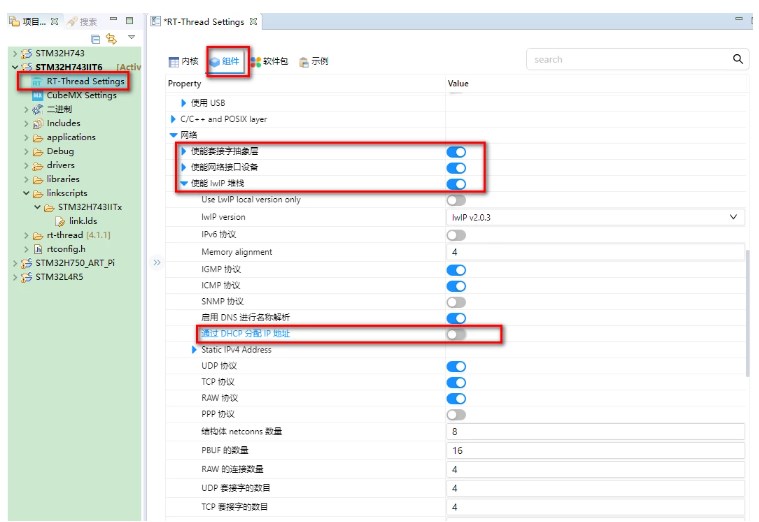This screenshot has height=522, width=759.
Task: Expand the 二进制 folder
Action: point(26,109)
